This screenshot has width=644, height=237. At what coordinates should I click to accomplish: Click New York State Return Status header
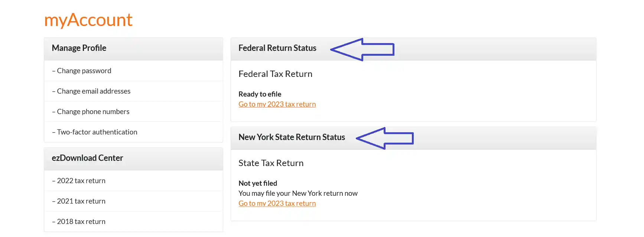pos(292,137)
